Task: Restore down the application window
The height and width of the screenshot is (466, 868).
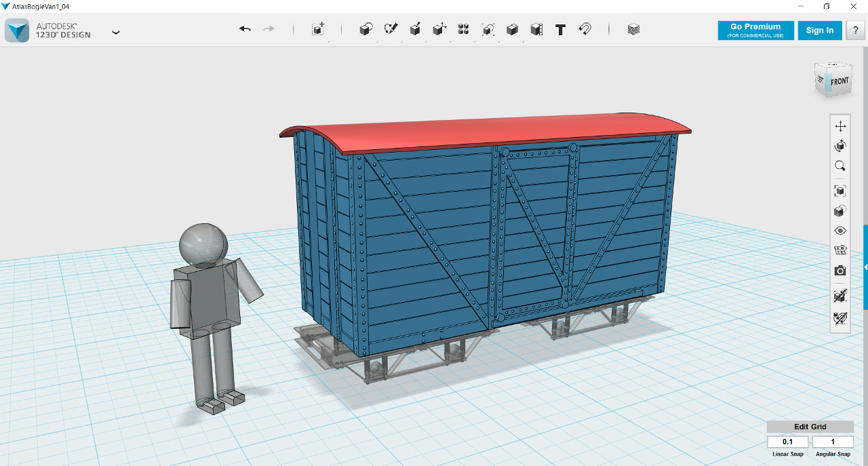Action: coord(827,6)
